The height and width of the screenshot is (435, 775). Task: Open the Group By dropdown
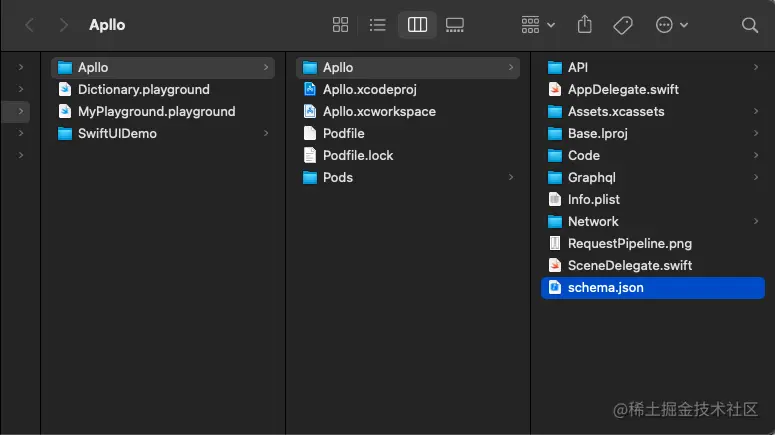(538, 25)
